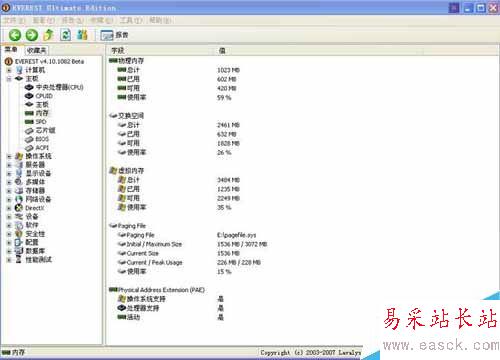Select the 虚拟内存 group header

(131, 171)
